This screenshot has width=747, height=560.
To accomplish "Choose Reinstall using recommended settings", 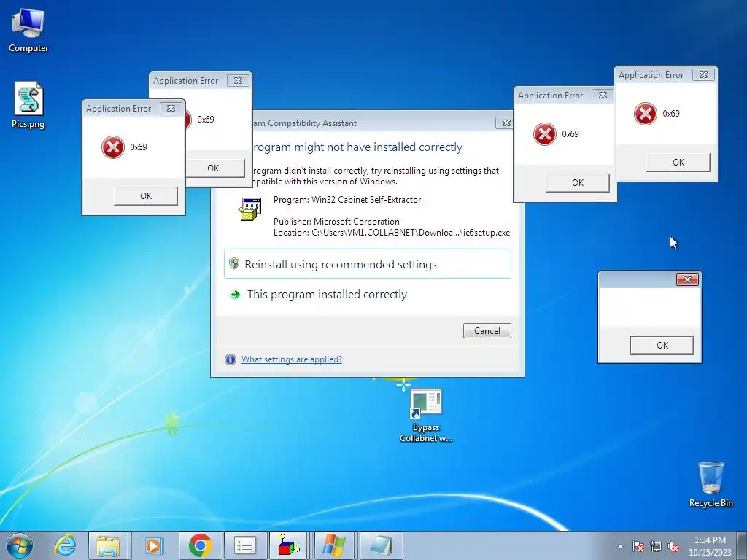I will pyautogui.click(x=368, y=264).
